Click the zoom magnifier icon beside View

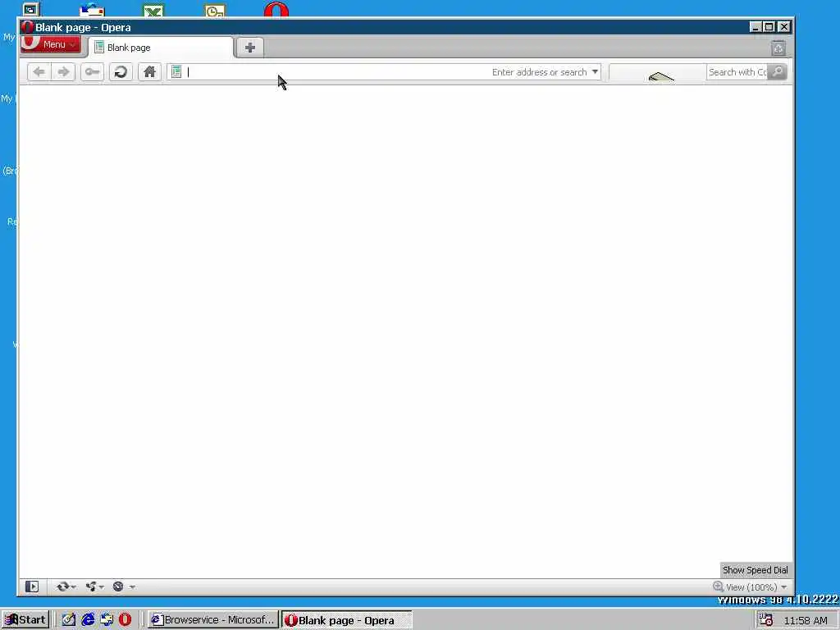tap(719, 587)
